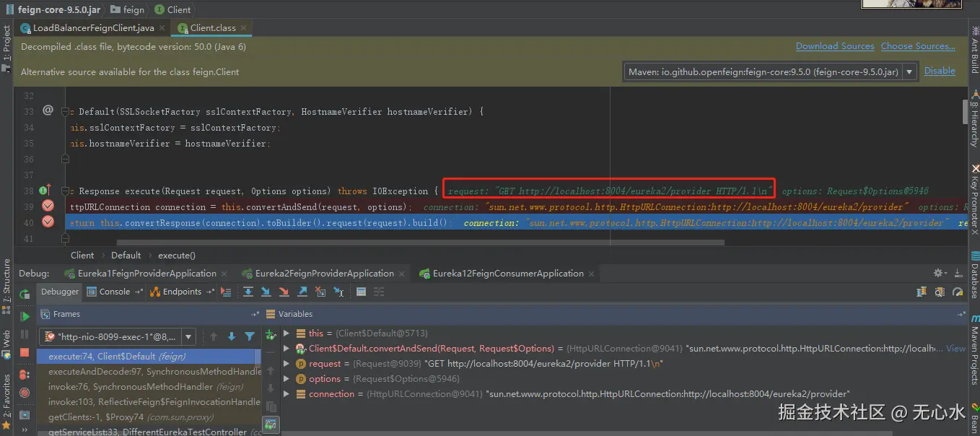Click the 'feign' breadcrumb in navigation bar
Image resolution: width=980 pixels, height=436 pixels.
tap(128, 10)
